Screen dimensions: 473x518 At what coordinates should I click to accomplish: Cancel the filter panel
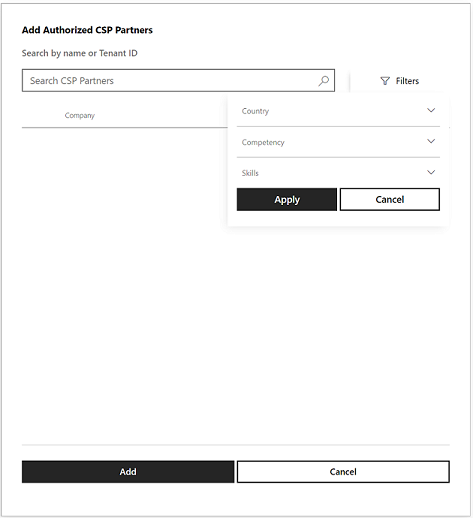pyautogui.click(x=390, y=199)
